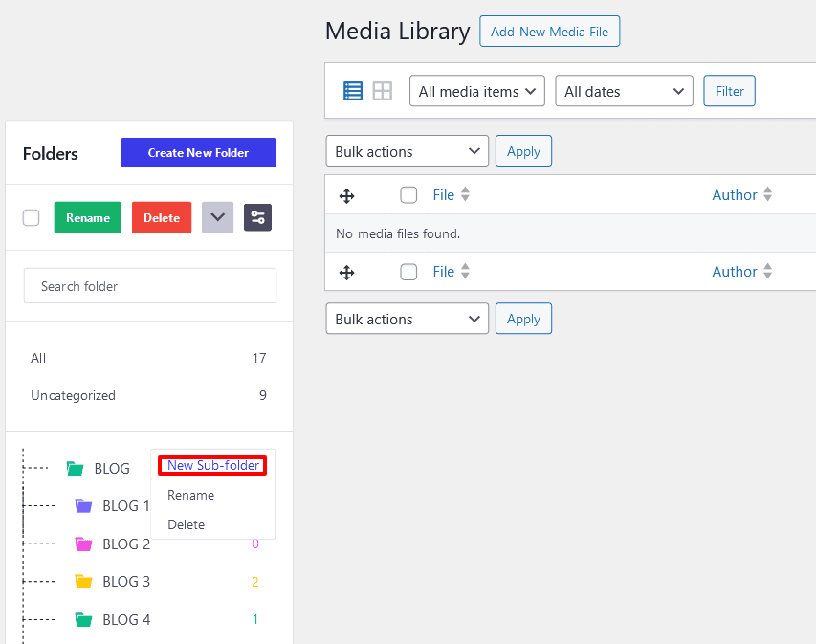Select the BLOG folder label
816x644 pixels.
pos(112,469)
